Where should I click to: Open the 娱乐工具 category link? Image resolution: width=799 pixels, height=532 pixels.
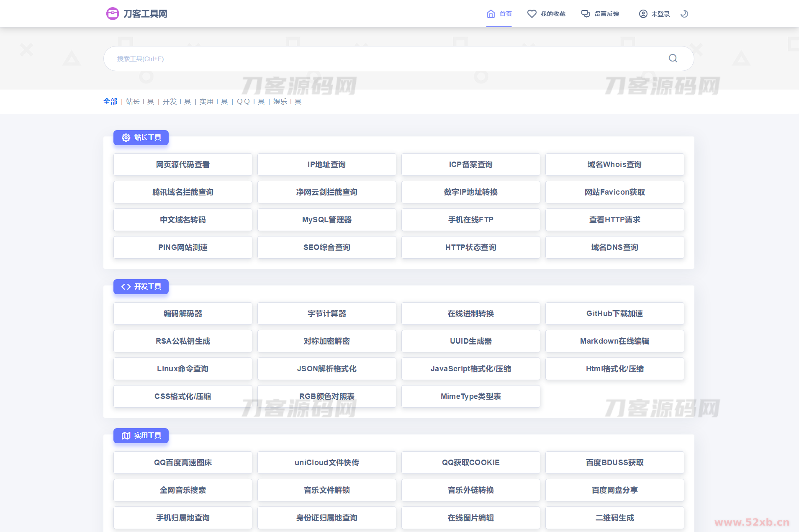coord(288,101)
